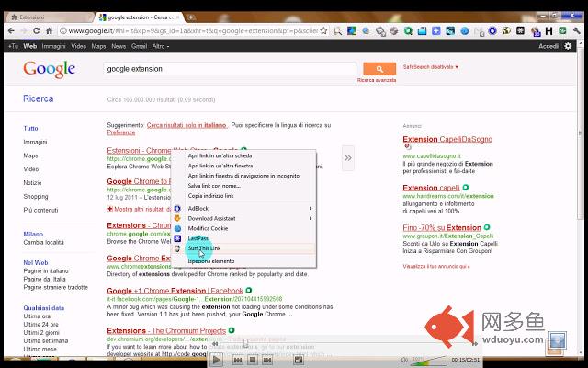Viewport: 588px width, 368px height.
Task: Click the LastPass icon in context menu
Action: pyautogui.click(x=178, y=238)
